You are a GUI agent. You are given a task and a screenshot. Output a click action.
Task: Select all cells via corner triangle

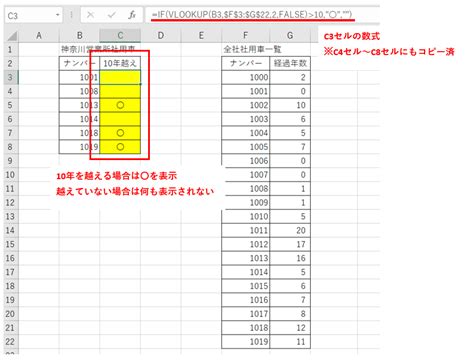[x=12, y=36]
